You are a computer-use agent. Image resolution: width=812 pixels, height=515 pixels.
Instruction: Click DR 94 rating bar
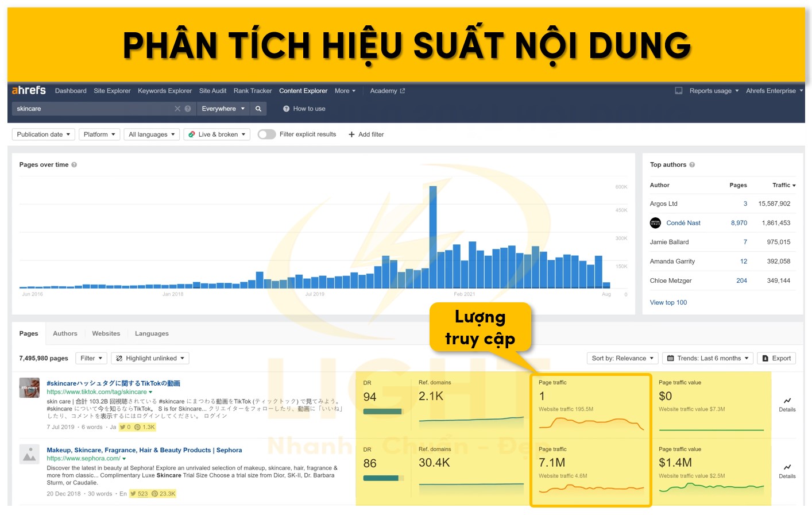(384, 412)
